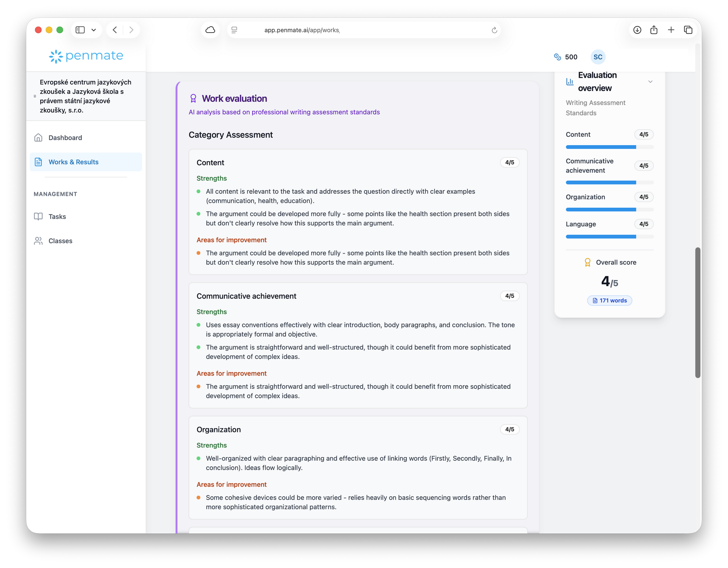
Task: Click the Tasks book icon
Action: (x=38, y=216)
